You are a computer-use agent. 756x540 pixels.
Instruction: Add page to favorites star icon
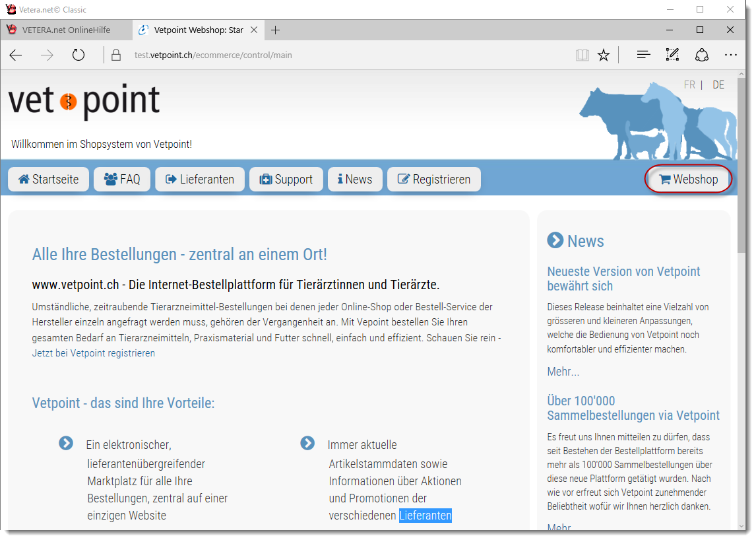coord(604,55)
